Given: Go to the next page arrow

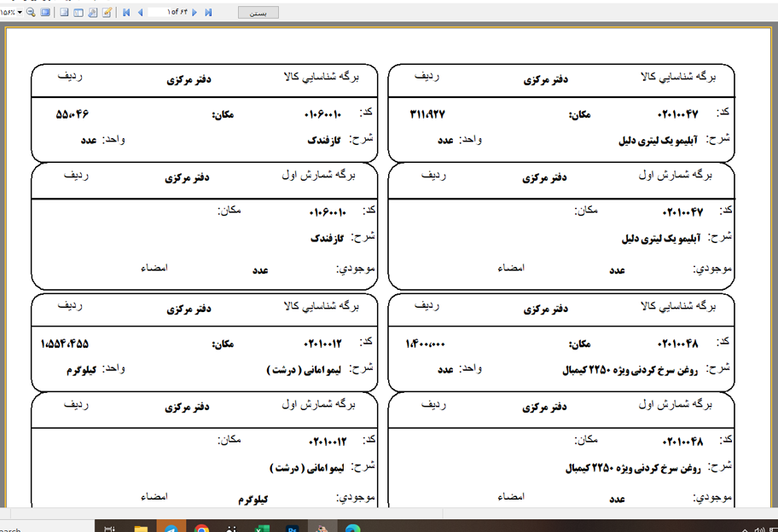Looking at the screenshot, I should [194, 13].
